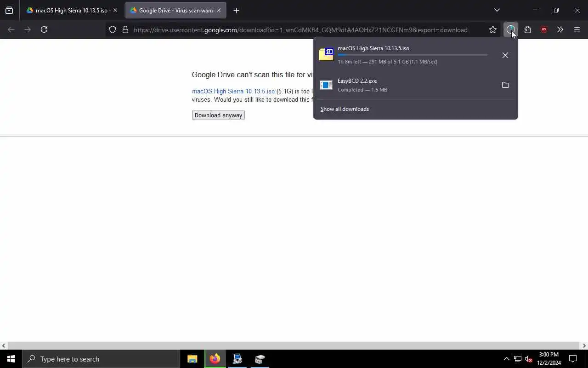Open the Windows Start menu

[11, 359]
